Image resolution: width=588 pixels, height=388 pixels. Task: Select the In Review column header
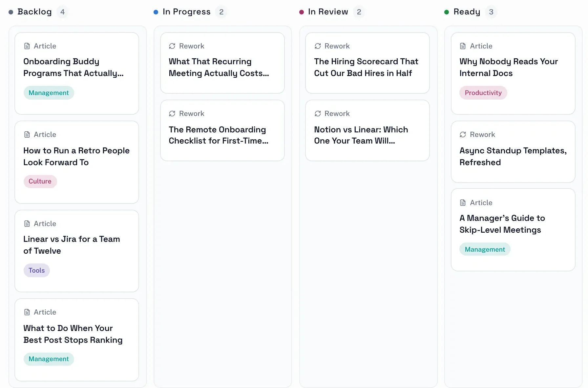(328, 12)
